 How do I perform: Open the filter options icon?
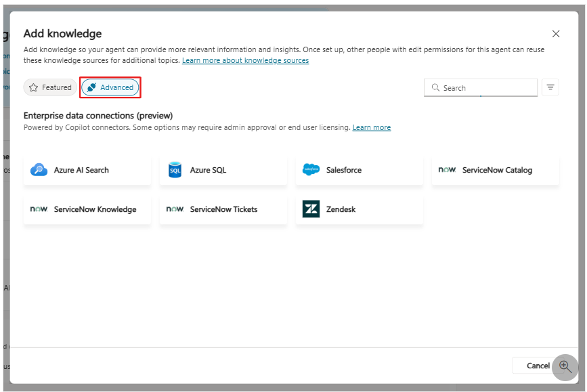pos(550,87)
